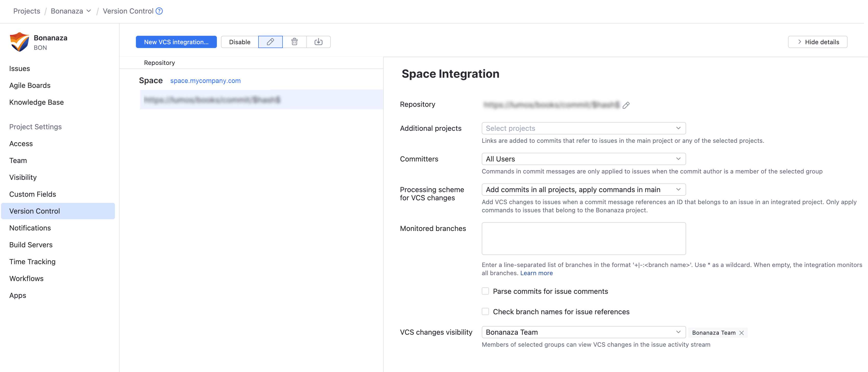Open the space.mycompany.com link
Viewport: 868px width, 372px height.
pyautogui.click(x=205, y=80)
